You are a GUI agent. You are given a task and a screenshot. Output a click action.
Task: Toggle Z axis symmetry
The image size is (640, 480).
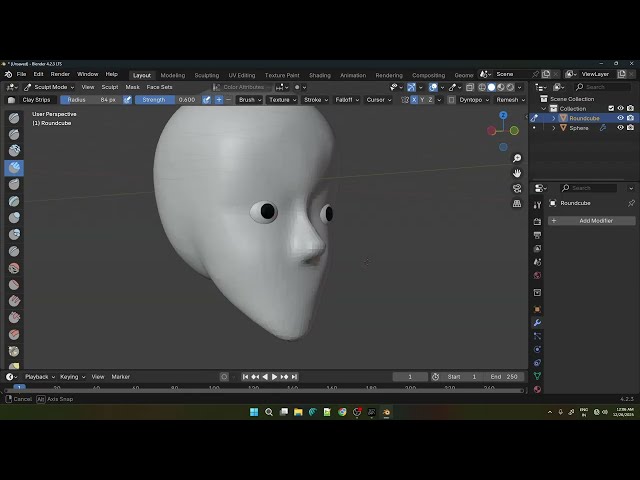click(x=430, y=100)
